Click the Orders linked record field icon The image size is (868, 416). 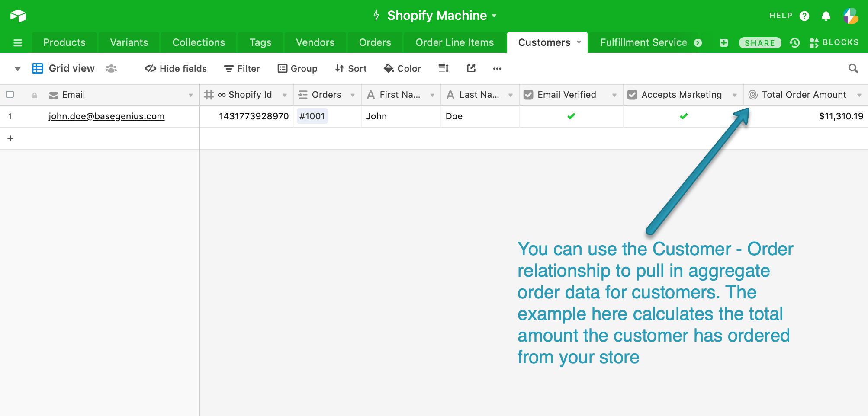pos(303,95)
